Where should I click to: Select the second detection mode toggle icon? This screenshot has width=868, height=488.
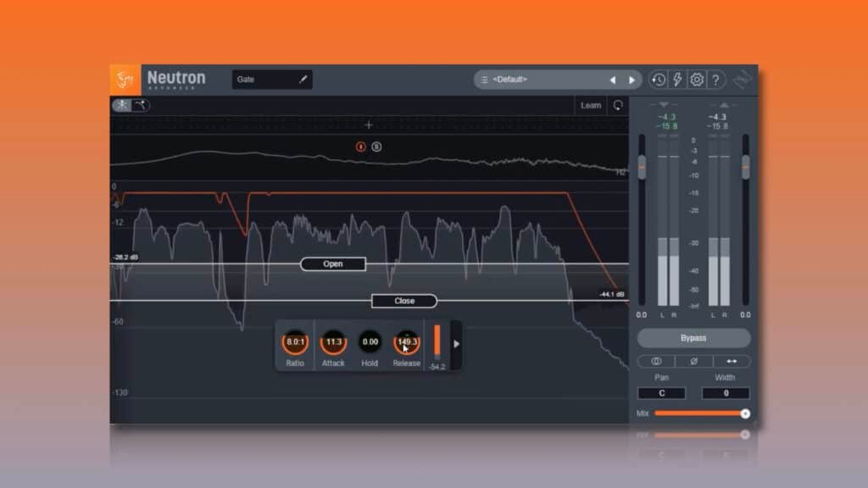[141, 105]
